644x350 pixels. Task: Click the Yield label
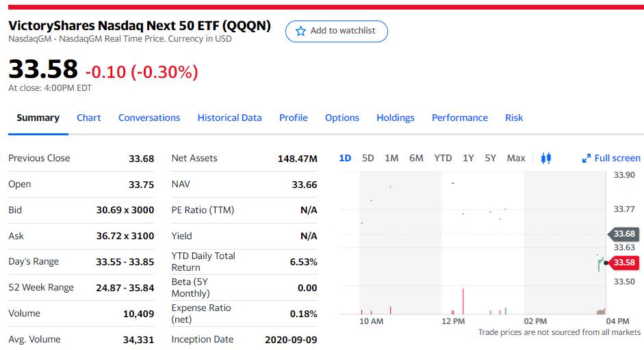tap(181, 236)
